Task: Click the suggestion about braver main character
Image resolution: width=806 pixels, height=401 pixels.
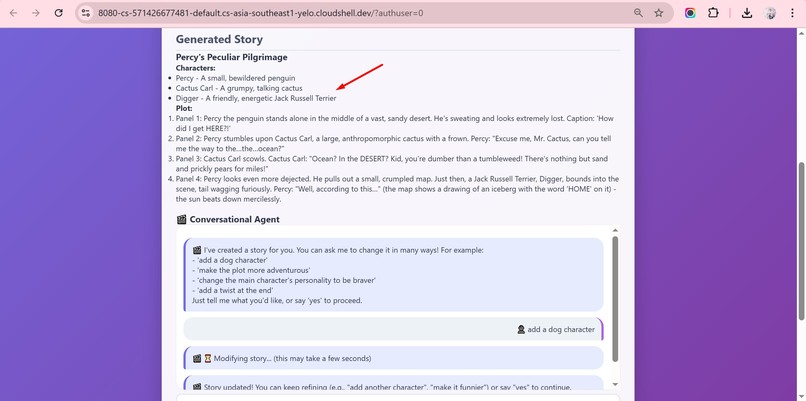Action: click(x=284, y=280)
